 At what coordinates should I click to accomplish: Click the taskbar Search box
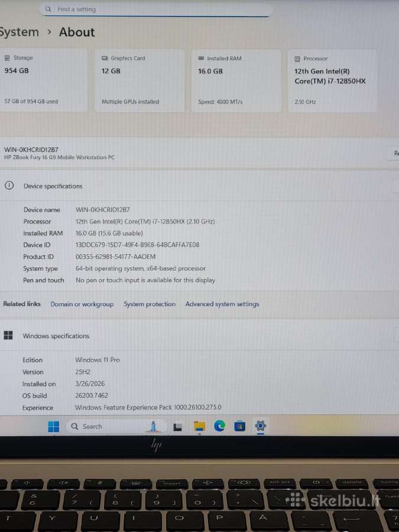pyautogui.click(x=116, y=426)
